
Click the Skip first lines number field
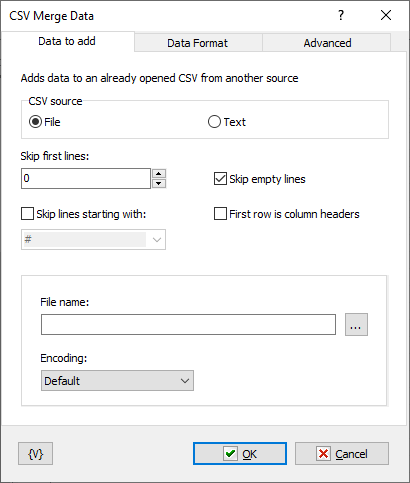pyautogui.click(x=86, y=178)
